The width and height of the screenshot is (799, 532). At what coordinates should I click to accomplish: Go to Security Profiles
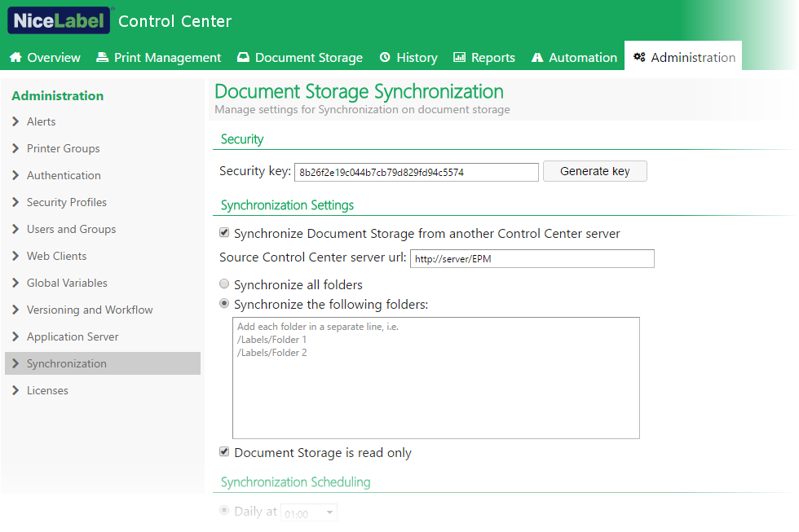67,202
